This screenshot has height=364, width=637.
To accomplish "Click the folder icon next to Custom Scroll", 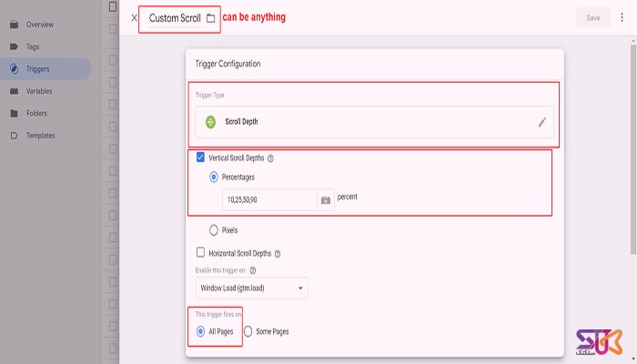I will pos(210,18).
